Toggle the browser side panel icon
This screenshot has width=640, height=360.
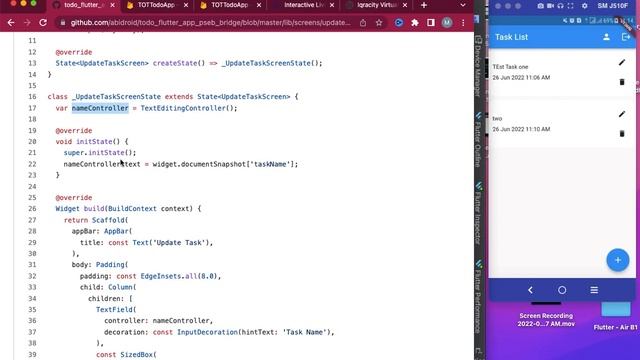(431, 23)
